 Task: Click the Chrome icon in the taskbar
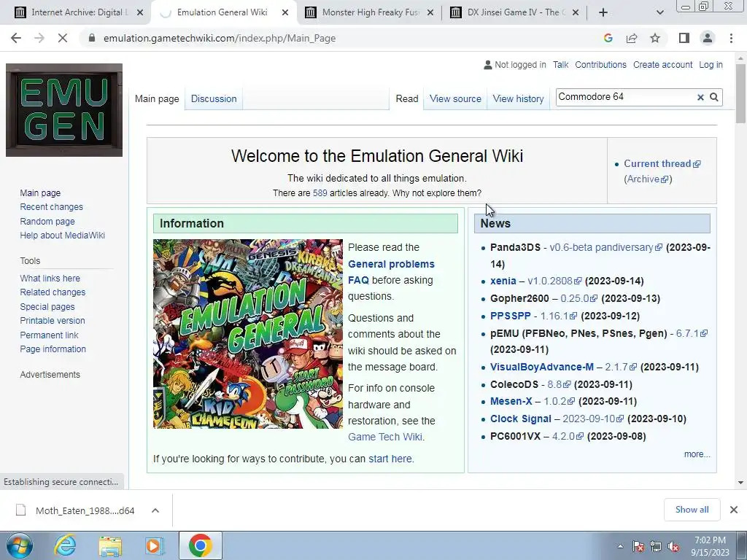(200, 545)
